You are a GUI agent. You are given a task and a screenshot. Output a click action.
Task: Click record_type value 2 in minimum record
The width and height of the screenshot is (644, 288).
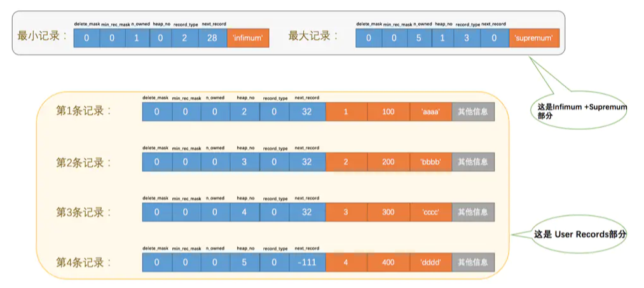185,38
